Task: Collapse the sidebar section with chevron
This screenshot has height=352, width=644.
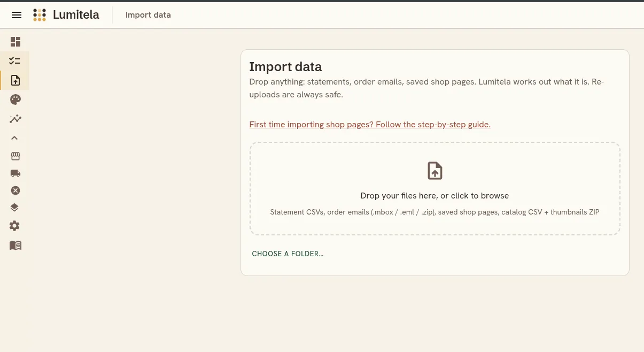Action: pyautogui.click(x=15, y=138)
